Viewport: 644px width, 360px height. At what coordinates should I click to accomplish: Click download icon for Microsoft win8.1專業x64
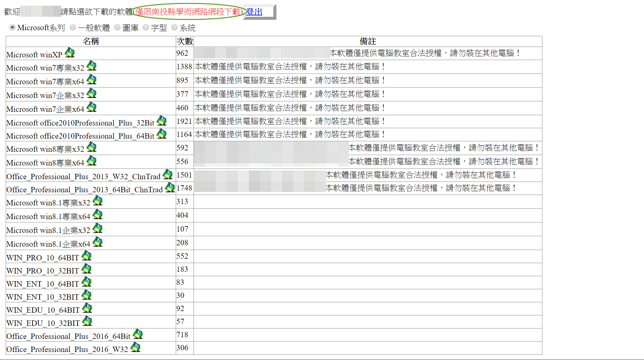(x=98, y=214)
